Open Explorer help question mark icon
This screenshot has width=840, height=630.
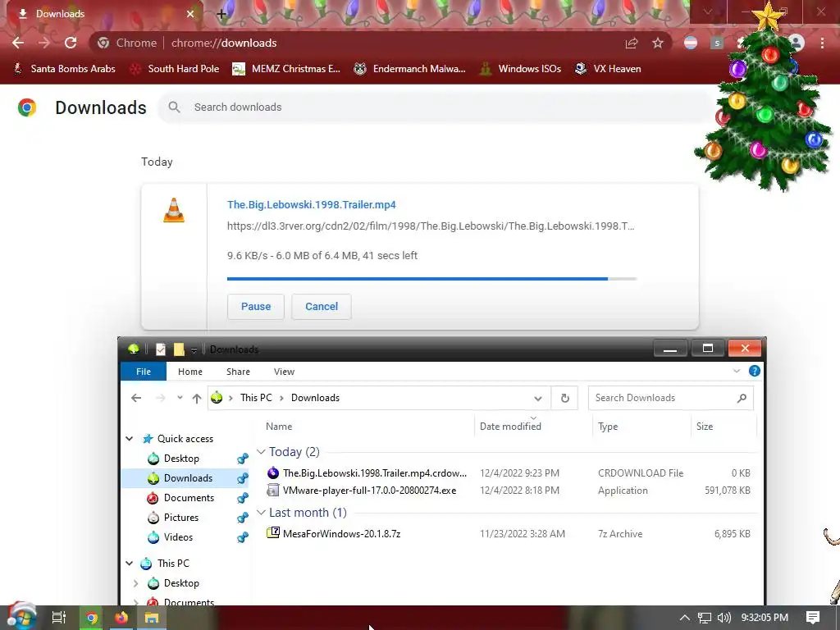(755, 371)
